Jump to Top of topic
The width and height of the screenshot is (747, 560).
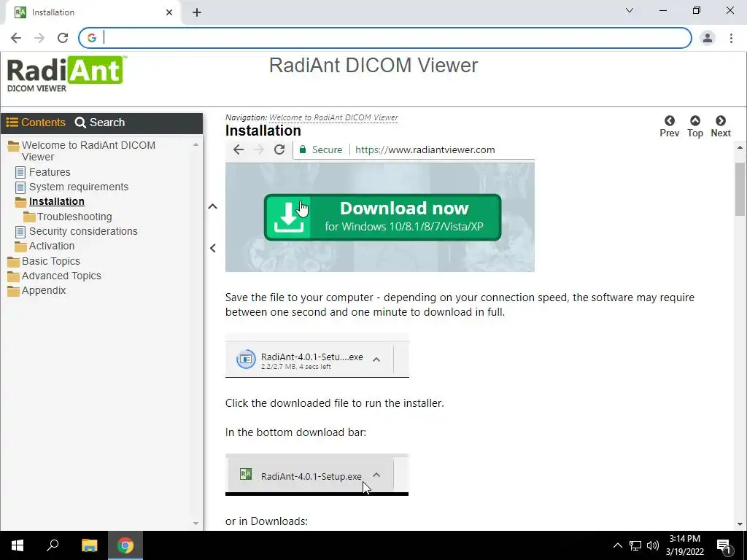click(695, 127)
